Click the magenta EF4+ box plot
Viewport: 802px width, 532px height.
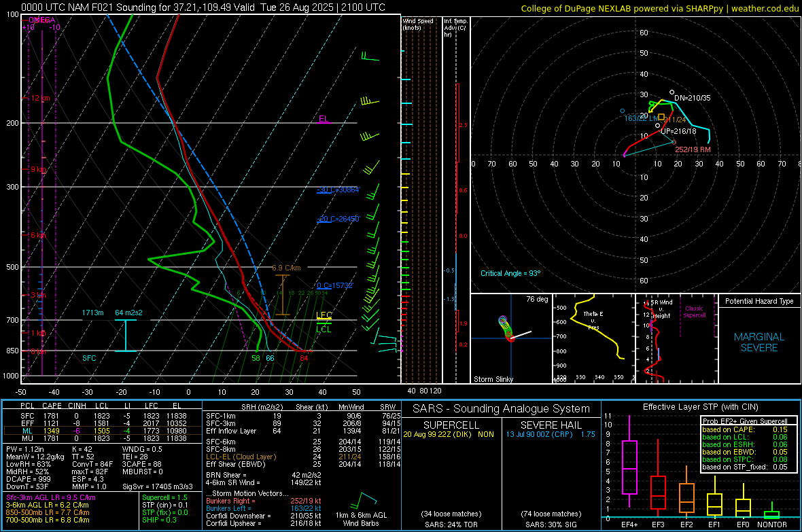tap(629, 461)
